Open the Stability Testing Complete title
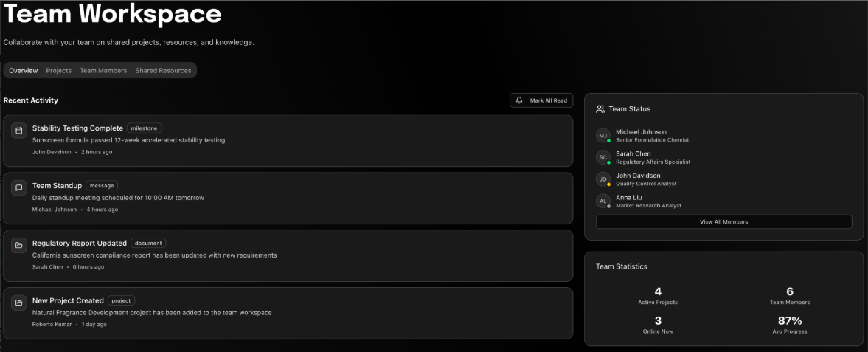 pyautogui.click(x=77, y=128)
